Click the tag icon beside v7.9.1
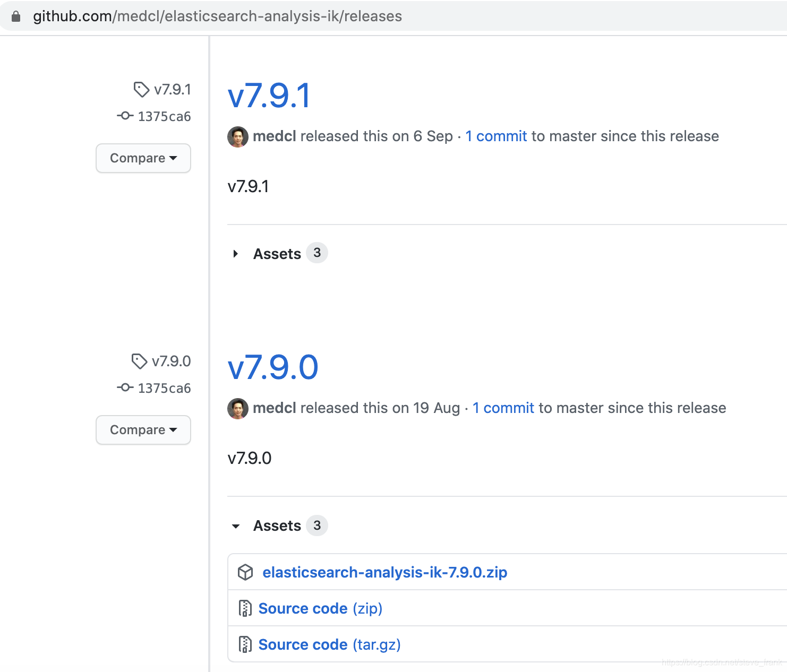The height and width of the screenshot is (672, 787). [141, 89]
